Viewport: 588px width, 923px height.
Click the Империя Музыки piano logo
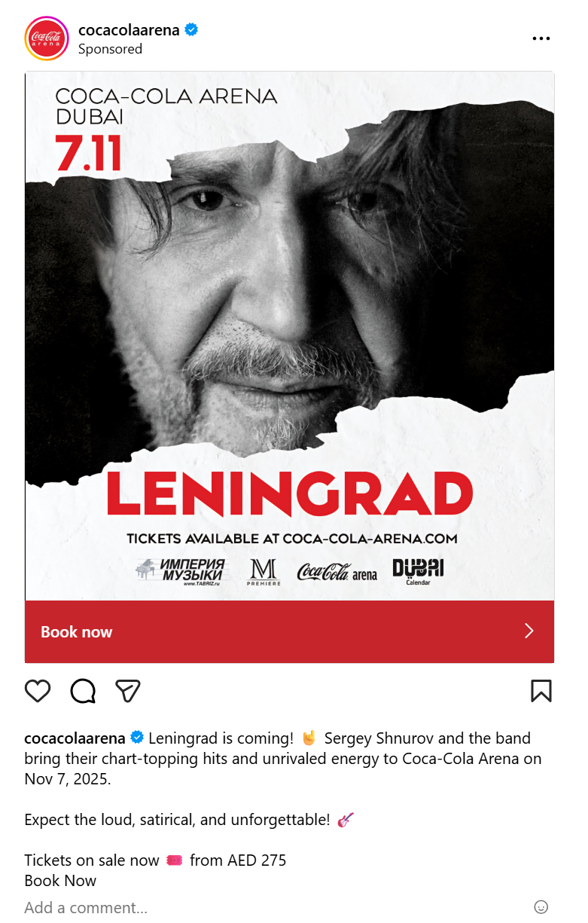click(181, 571)
